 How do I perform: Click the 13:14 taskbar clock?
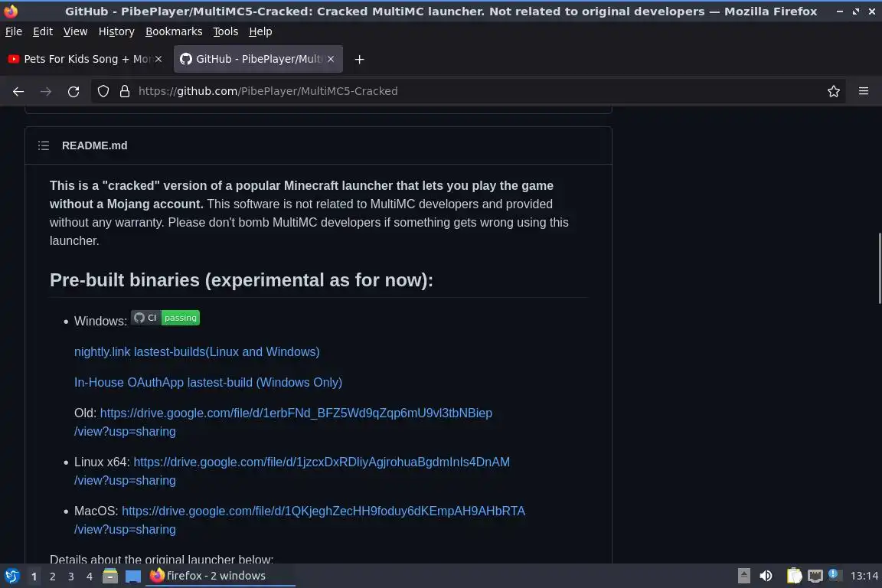(864, 577)
